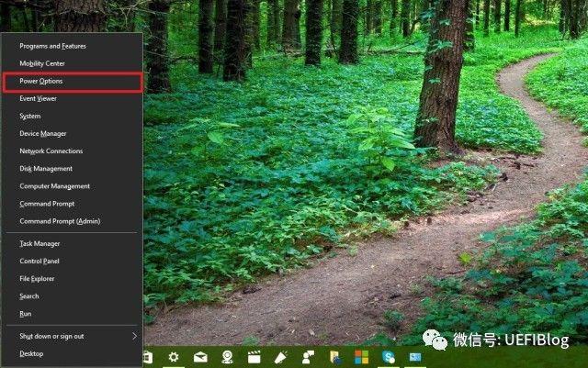Screen dimensions: 588x368
Task: Open the person with speech bubble icon
Action: [309, 357]
